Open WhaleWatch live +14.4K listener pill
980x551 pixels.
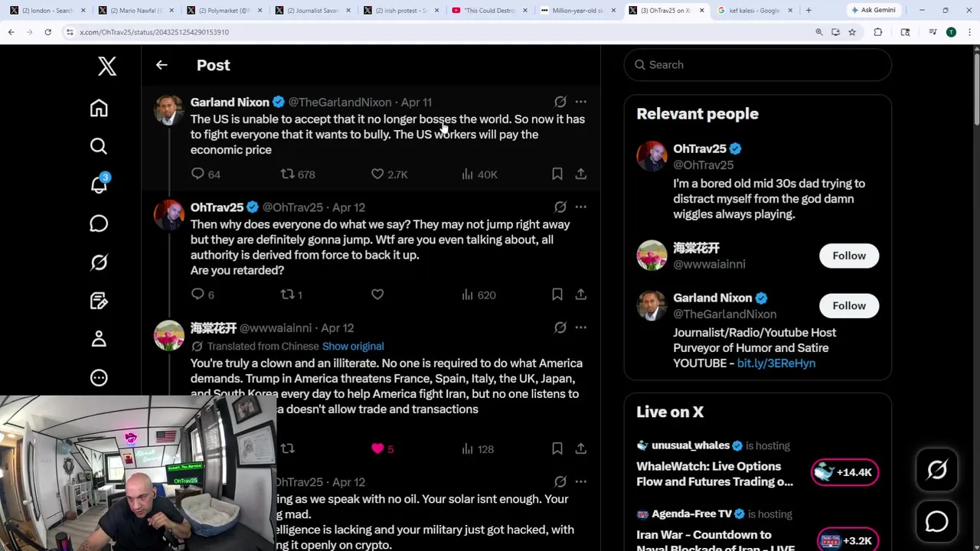(x=844, y=472)
